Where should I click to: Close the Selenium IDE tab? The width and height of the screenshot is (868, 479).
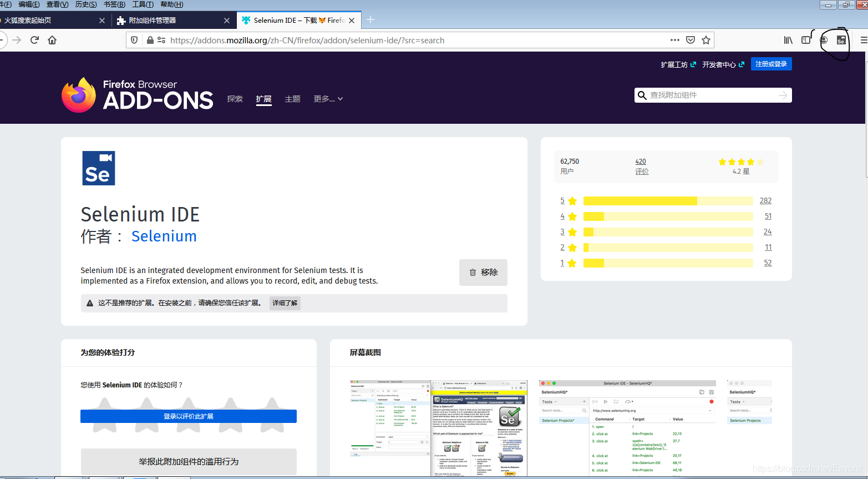[x=352, y=21]
